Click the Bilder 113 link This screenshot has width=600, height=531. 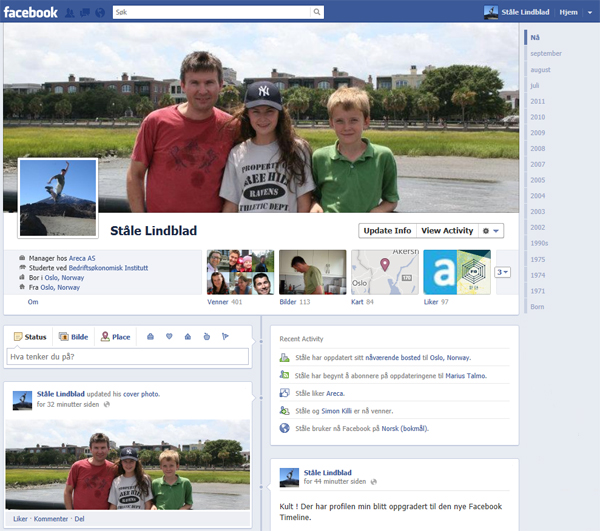coord(295,302)
